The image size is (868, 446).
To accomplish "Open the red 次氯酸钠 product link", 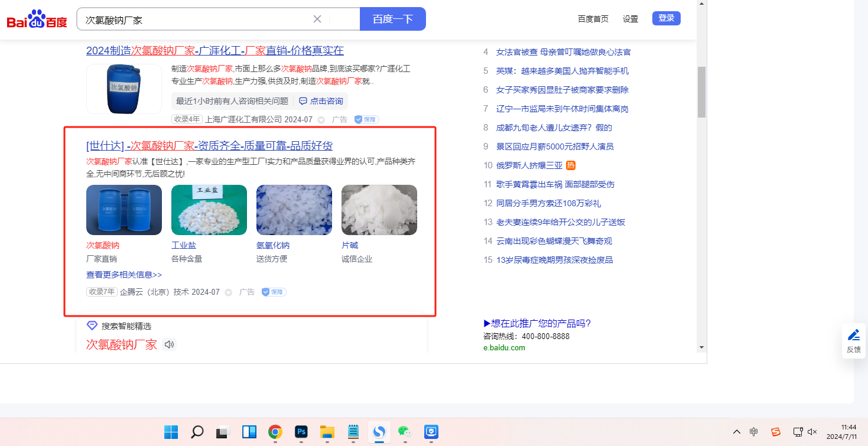I will [103, 246].
